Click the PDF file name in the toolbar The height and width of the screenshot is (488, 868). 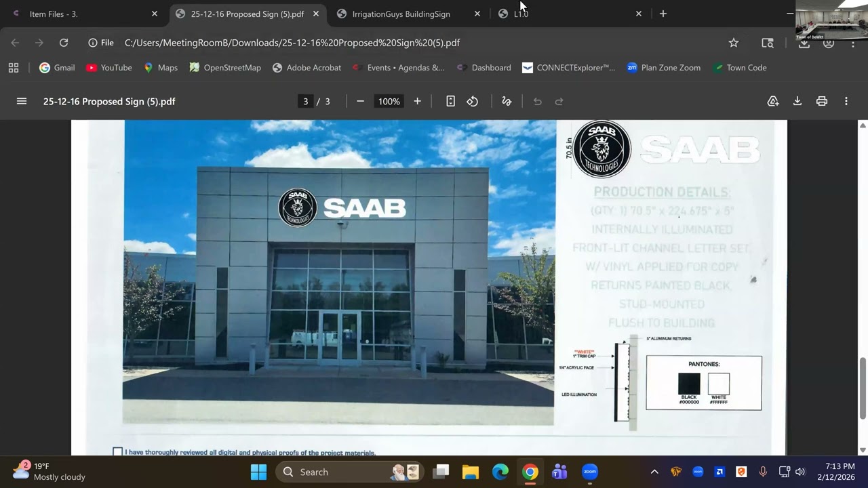(109, 101)
